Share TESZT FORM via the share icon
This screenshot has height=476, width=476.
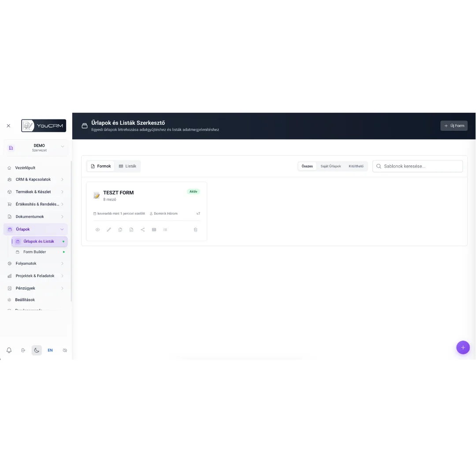(x=143, y=230)
